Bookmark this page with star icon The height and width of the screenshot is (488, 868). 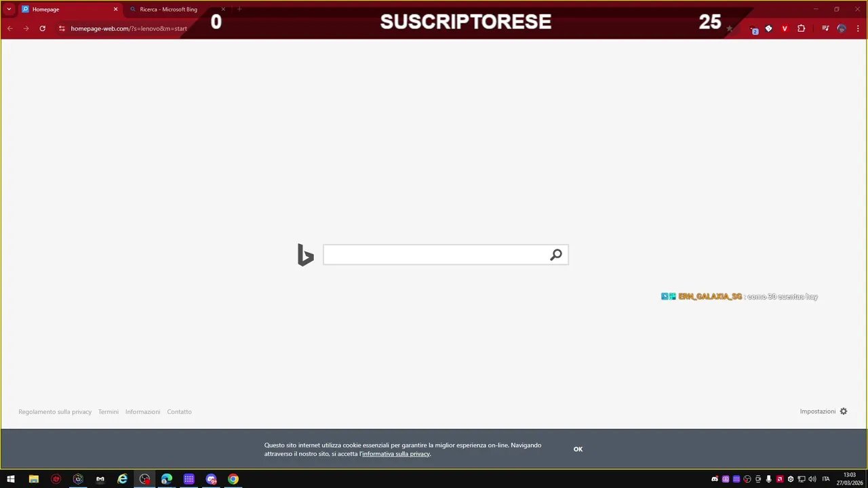(x=730, y=28)
